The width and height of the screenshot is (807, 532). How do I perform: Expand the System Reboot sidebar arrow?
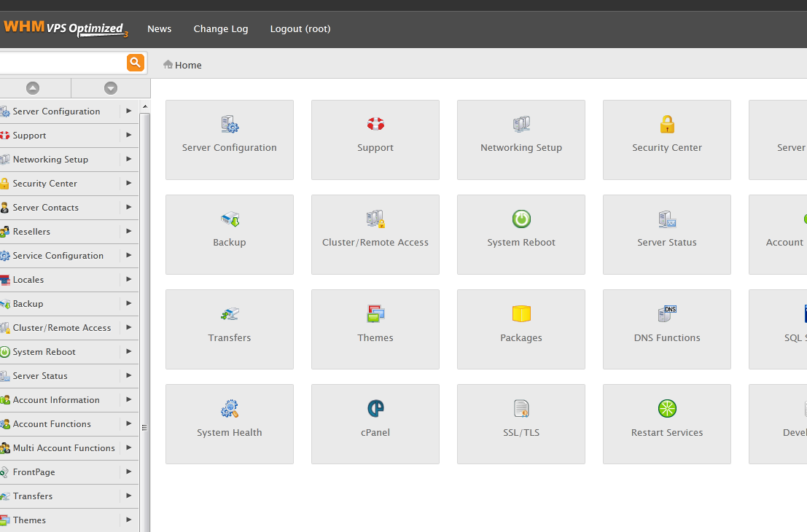(128, 351)
